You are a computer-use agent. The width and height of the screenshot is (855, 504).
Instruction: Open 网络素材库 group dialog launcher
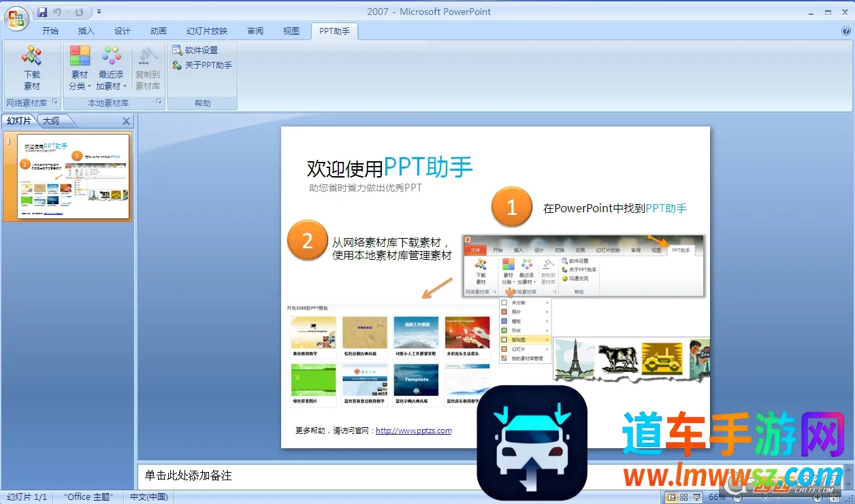pos(56,103)
